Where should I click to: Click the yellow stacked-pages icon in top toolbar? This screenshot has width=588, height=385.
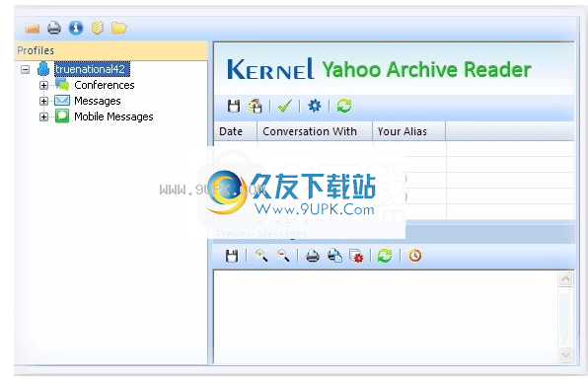click(98, 28)
